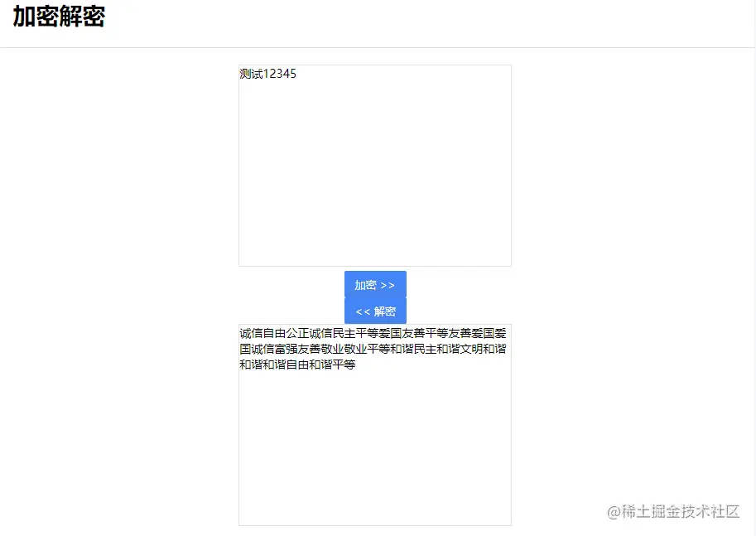This screenshot has width=756, height=536.
Task: Click the 加密解密 page heading
Action: click(59, 17)
